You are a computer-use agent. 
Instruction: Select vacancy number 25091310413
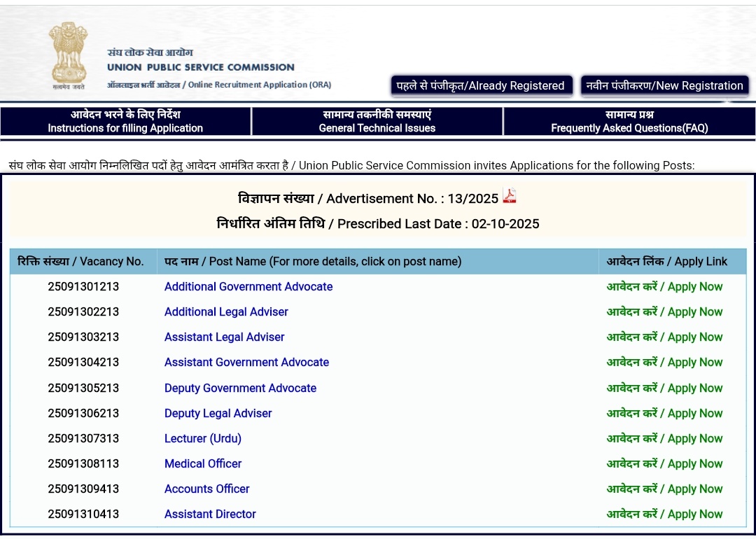pos(83,514)
